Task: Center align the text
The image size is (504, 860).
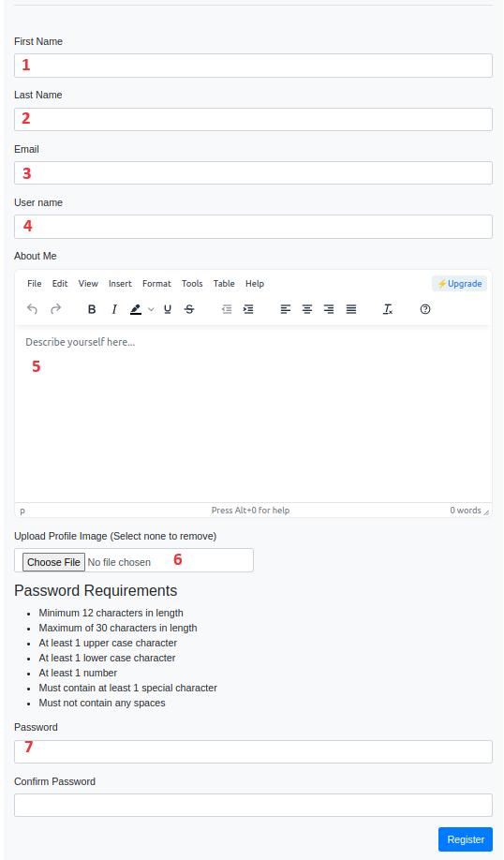Action: (x=307, y=309)
